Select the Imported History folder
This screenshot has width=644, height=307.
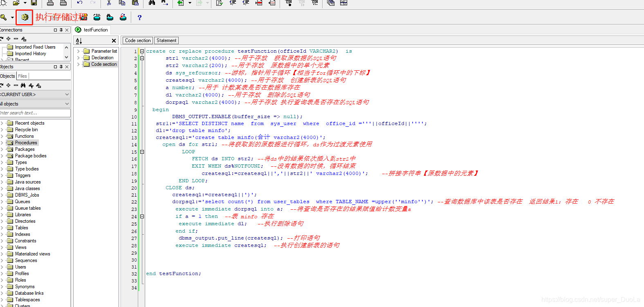pyautogui.click(x=30, y=54)
